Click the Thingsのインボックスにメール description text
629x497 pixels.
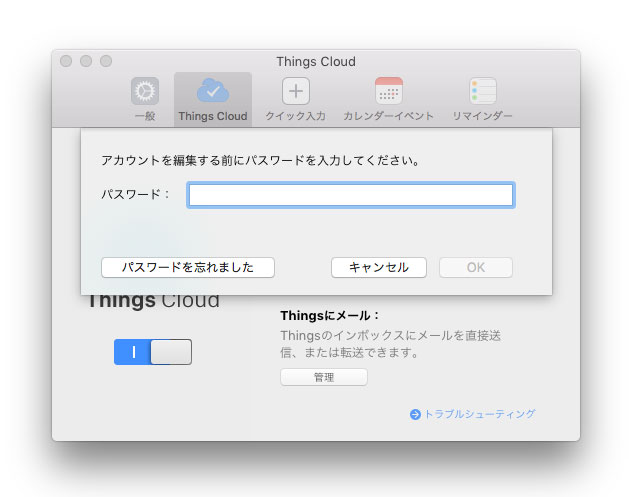click(x=390, y=344)
